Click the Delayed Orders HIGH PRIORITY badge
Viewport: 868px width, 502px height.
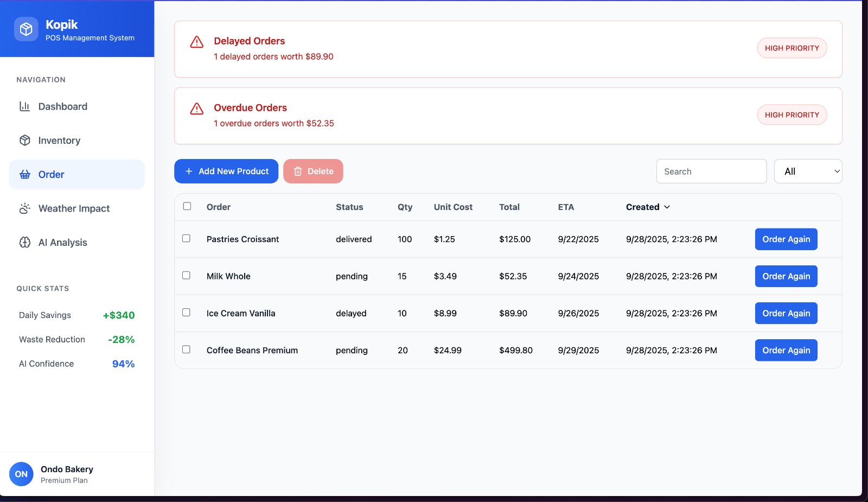tap(792, 48)
